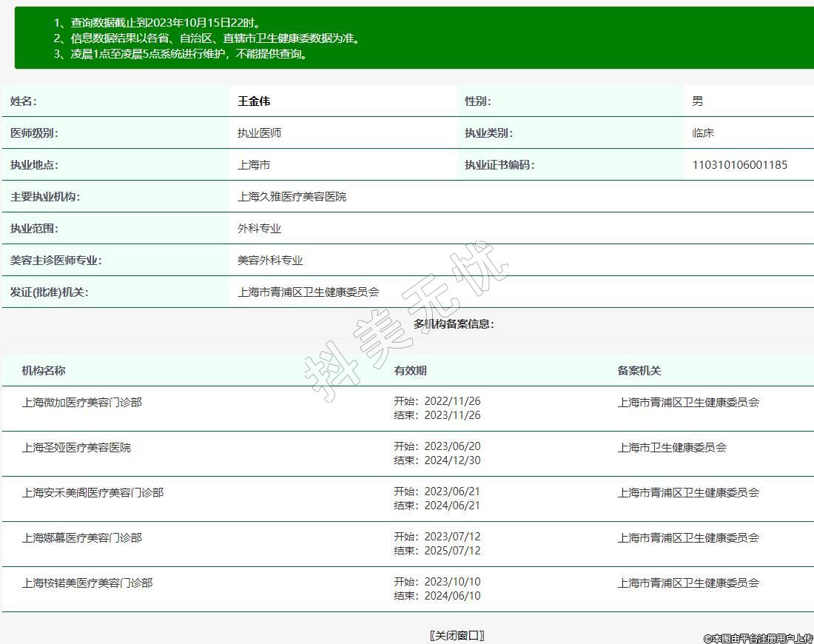
Task: Click 上海久雅医疗美容医院 main institution value
Action: (x=292, y=197)
